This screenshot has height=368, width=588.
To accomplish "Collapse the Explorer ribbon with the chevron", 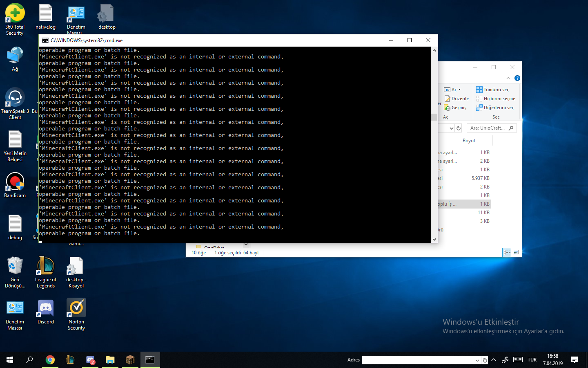I will tap(508, 78).
